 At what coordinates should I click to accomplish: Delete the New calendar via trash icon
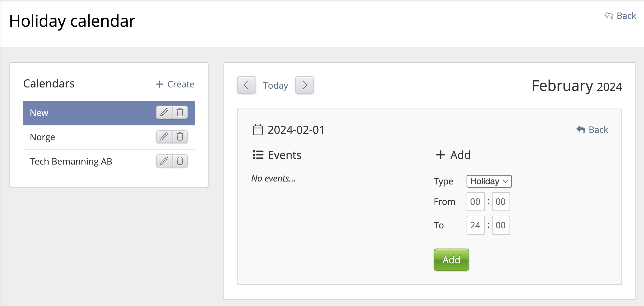(180, 112)
